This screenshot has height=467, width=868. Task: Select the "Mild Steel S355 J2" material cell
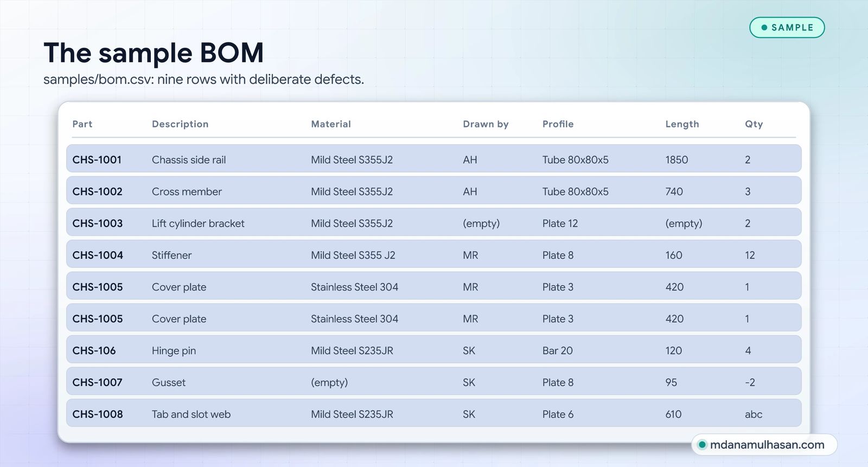click(x=353, y=255)
